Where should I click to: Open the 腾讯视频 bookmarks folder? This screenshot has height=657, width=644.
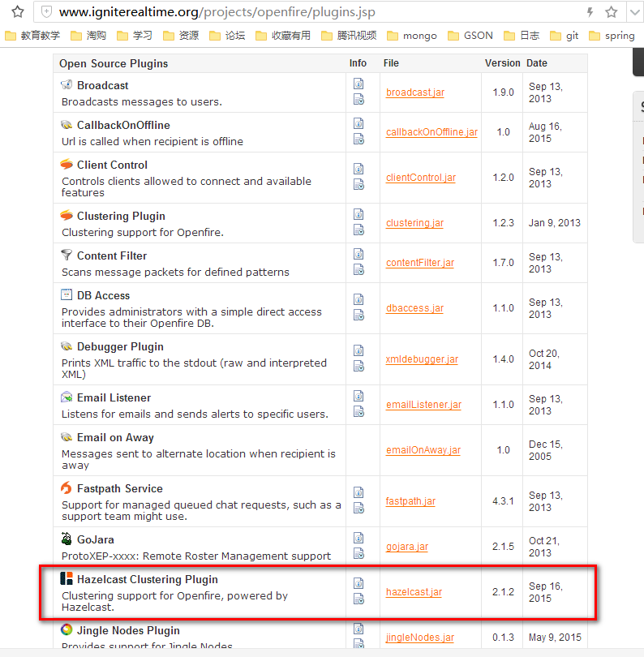(349, 36)
